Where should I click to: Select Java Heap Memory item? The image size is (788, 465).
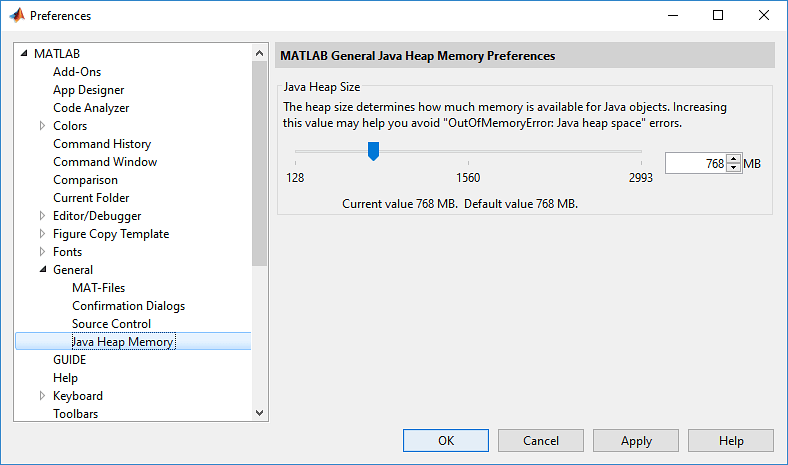123,342
